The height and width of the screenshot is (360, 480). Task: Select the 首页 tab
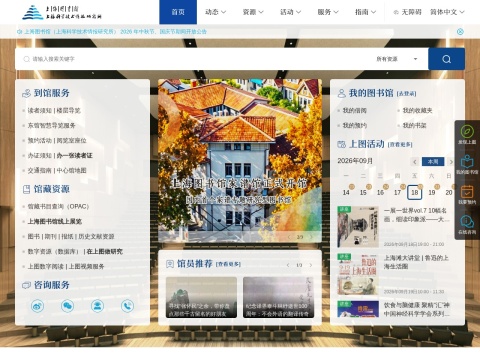click(178, 12)
